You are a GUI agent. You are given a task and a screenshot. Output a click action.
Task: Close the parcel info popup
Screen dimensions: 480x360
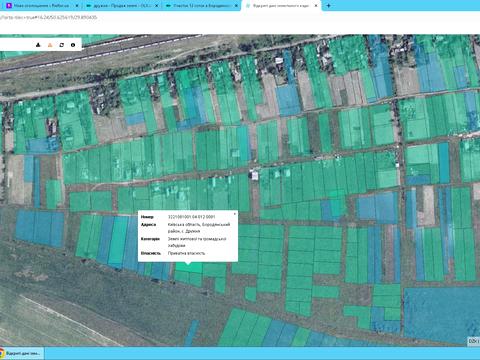235,214
